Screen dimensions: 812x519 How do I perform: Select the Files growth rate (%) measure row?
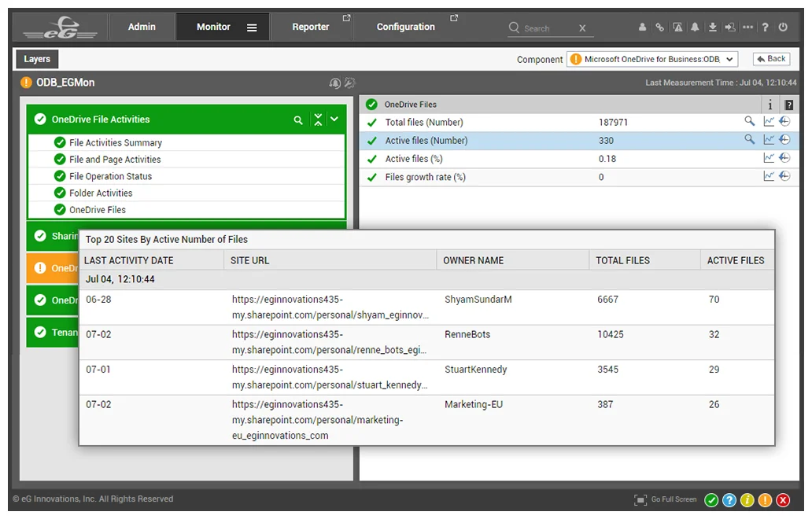click(x=579, y=177)
